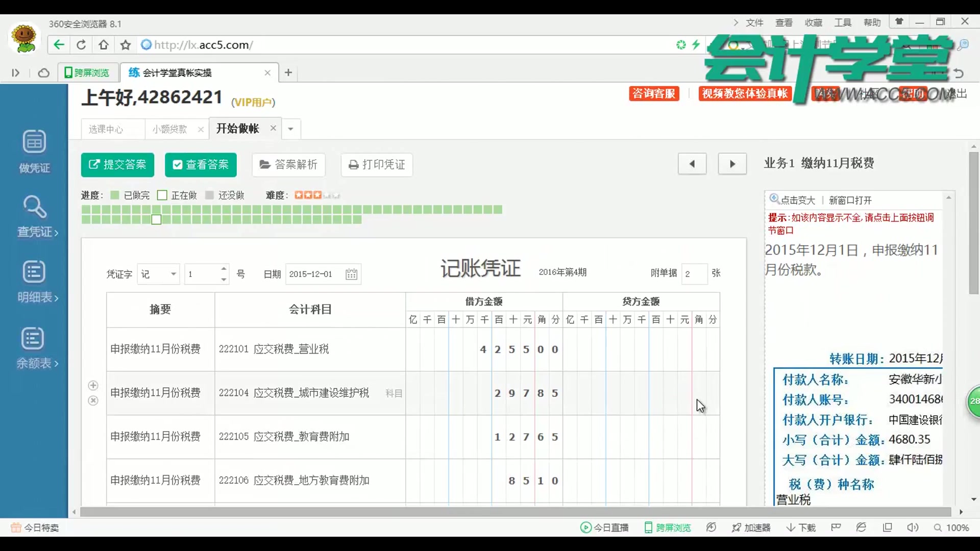Toggle the browser sidebar panel icon
Viewport: 980px width, 551px height.
click(x=15, y=73)
